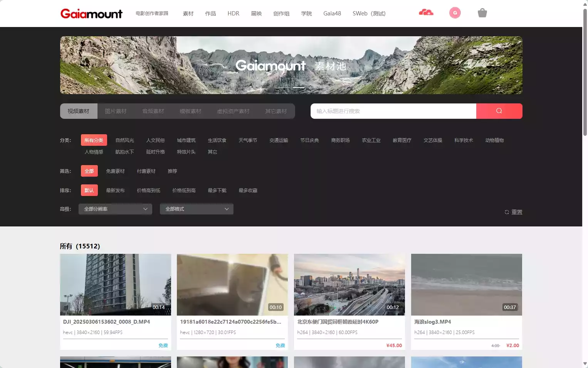588x368 pixels.
Task: Sort by 最多下载
Action: coord(217,190)
